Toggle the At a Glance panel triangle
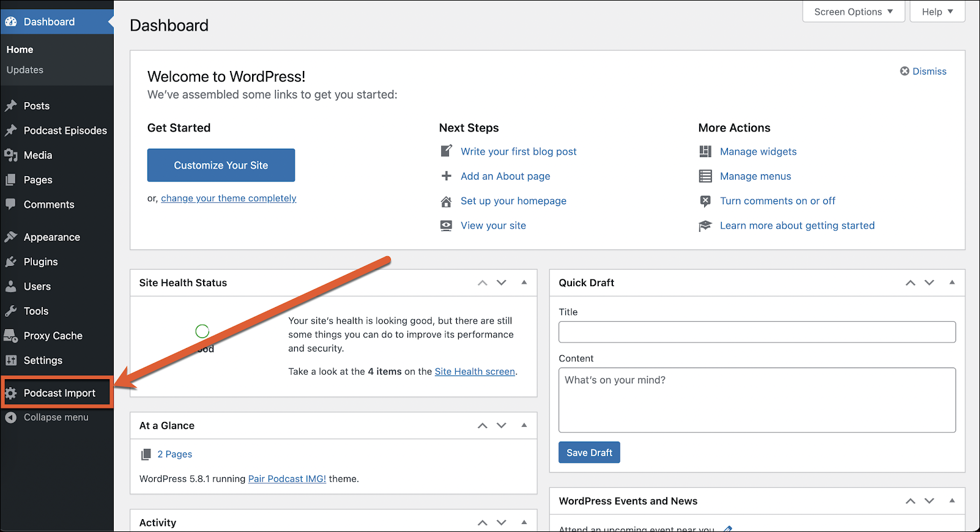The height and width of the screenshot is (532, 980). pos(524,425)
